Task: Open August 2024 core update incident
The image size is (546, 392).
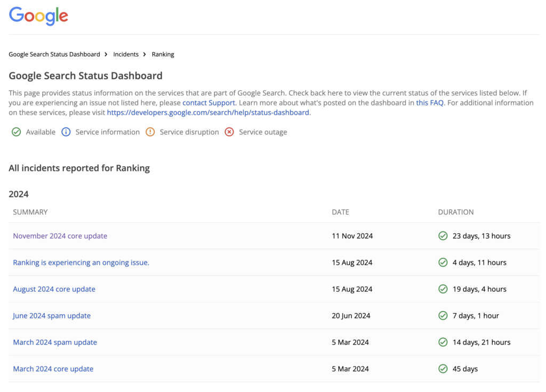Action: [x=54, y=289]
